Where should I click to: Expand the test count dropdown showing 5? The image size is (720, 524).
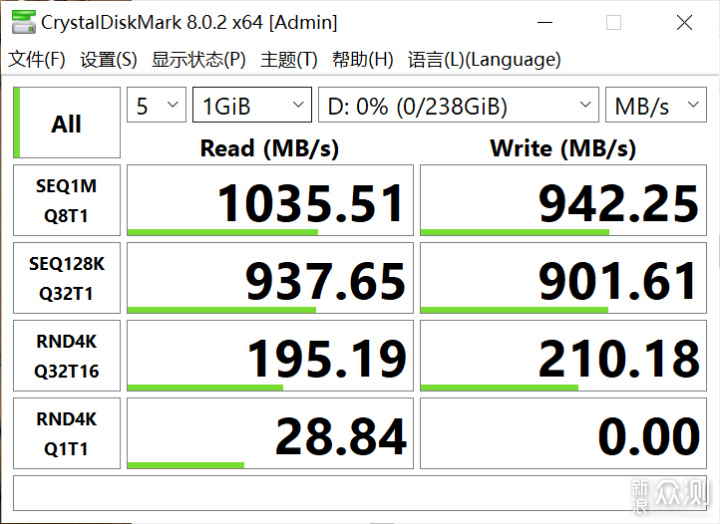(157, 105)
